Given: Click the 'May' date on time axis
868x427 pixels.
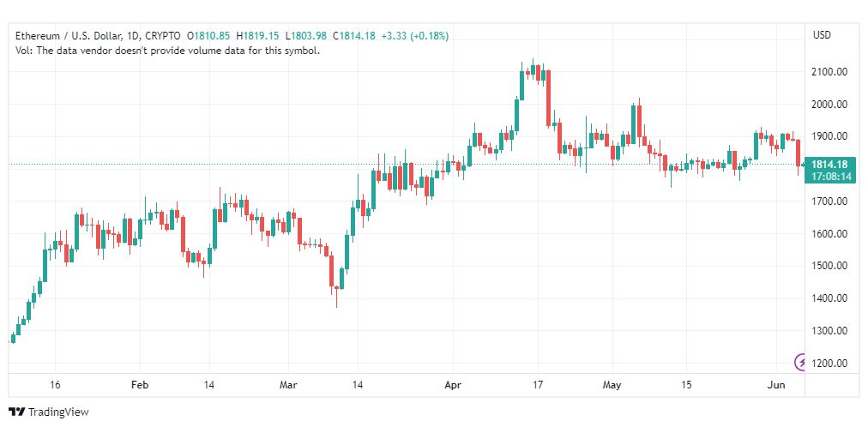Looking at the screenshot, I should (612, 385).
